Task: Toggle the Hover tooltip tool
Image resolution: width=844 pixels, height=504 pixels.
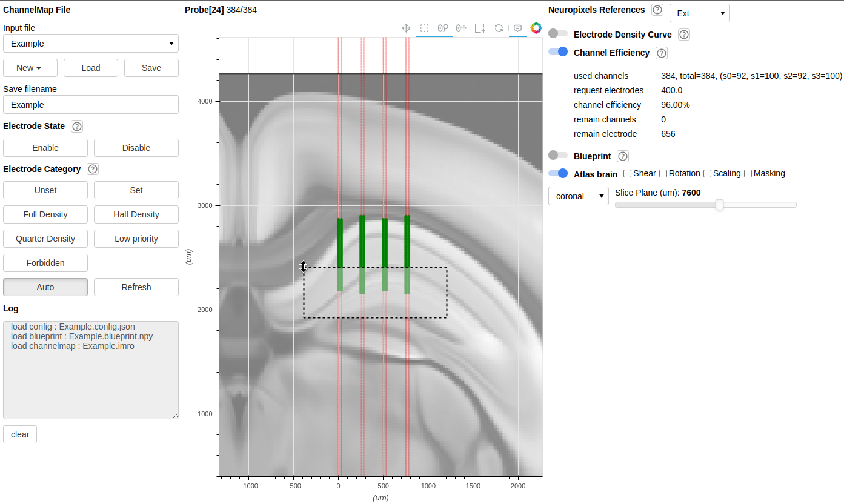Action: tap(517, 28)
